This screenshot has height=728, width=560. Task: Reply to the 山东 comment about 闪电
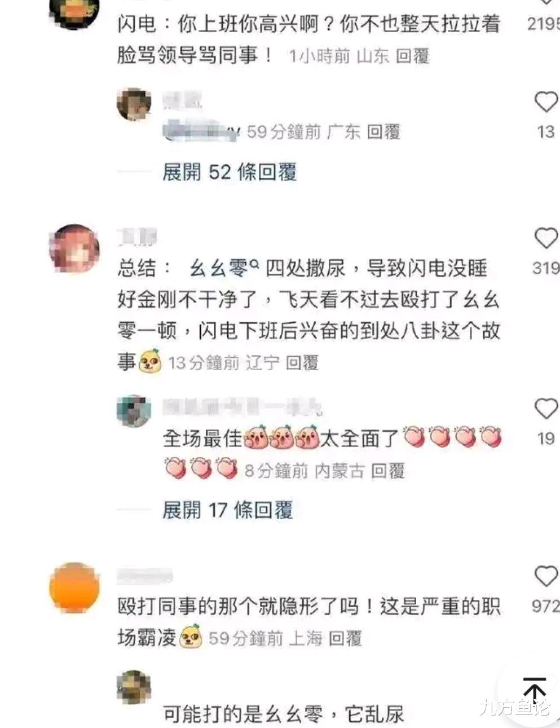[x=413, y=56]
